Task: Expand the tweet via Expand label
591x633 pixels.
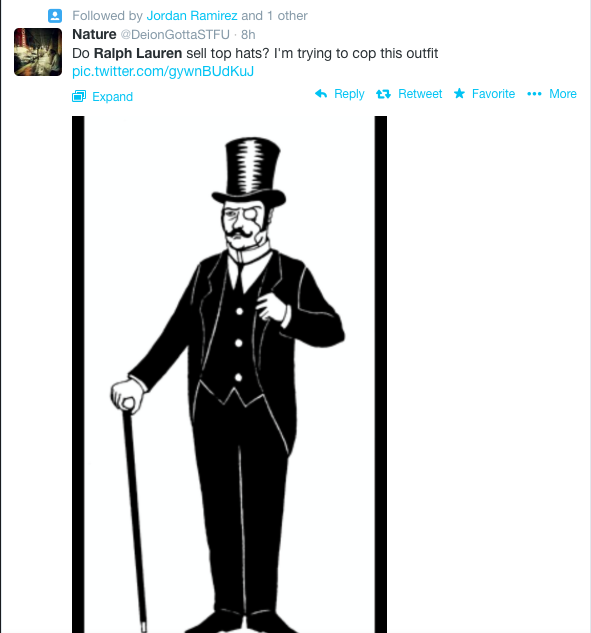Action: [x=112, y=97]
